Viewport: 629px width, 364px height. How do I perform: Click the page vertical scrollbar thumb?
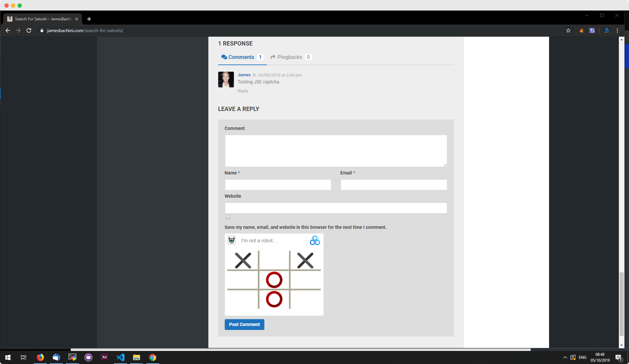click(x=621, y=304)
